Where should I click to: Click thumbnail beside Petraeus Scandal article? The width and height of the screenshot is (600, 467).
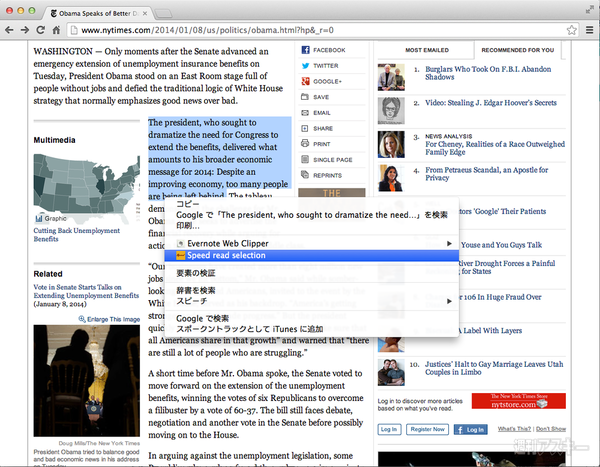coord(391,178)
